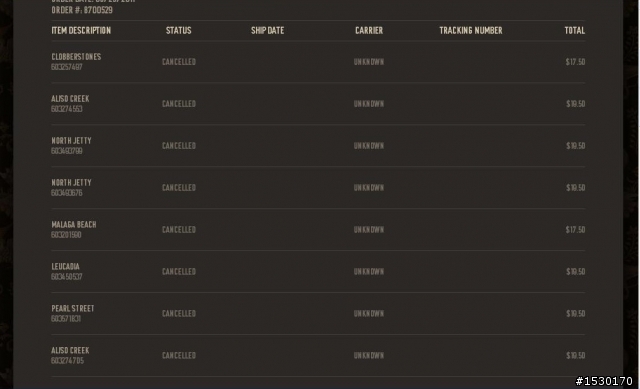
Task: Select the Leucadia item
Action: click(65, 267)
